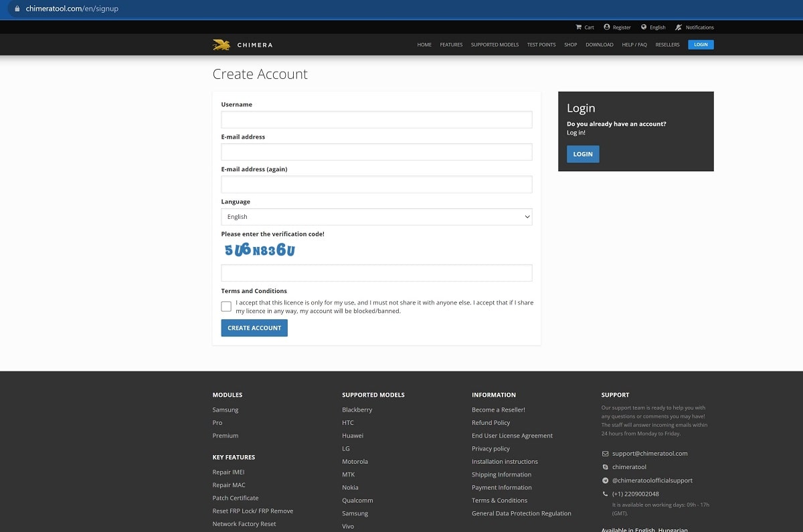Click the blue Login button in navbar
The width and height of the screenshot is (803, 532).
point(701,45)
